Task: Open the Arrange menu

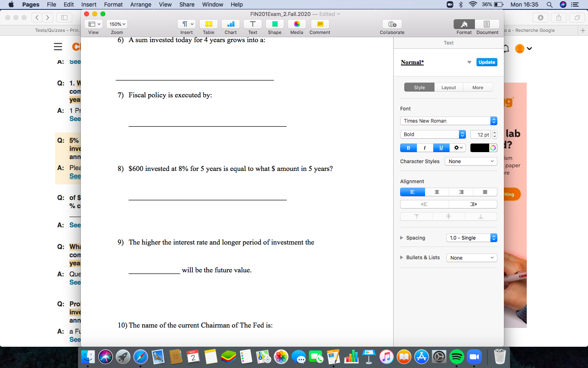Action: click(140, 4)
